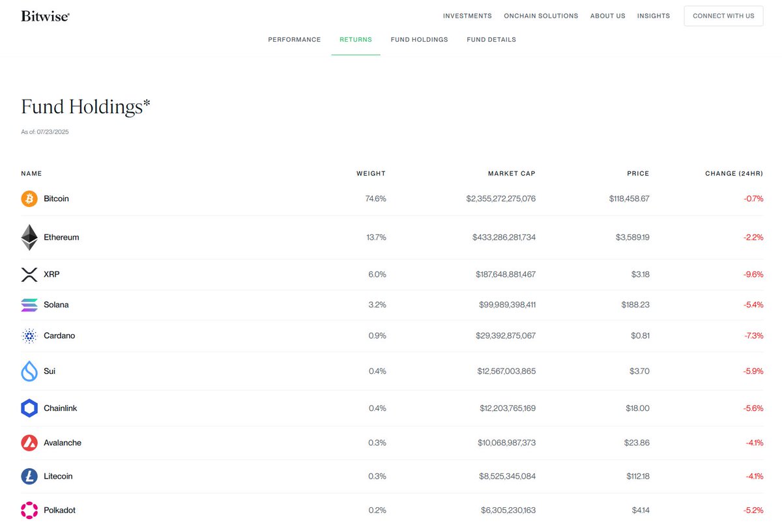Viewport: 782px width, 532px height.
Task: Click XRP's market cap $187,648,881,467
Action: (506, 275)
